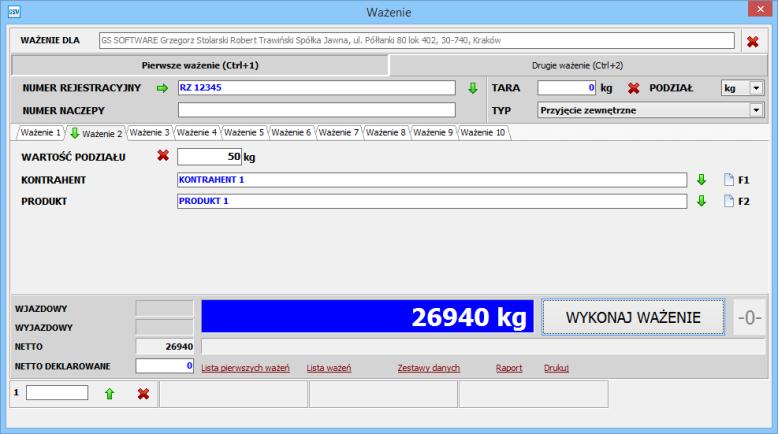Select the Ważenie 6 tab
The width and height of the screenshot is (778, 434).
tap(291, 132)
